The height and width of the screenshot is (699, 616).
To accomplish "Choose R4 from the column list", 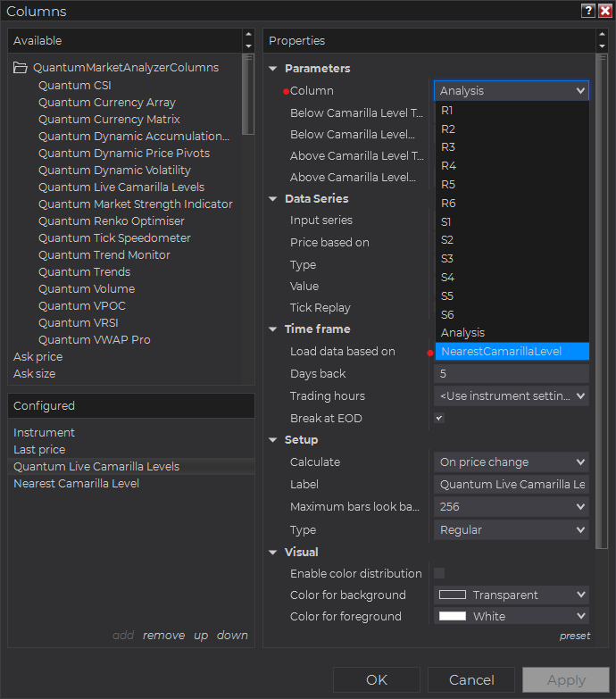I will 512,166.
